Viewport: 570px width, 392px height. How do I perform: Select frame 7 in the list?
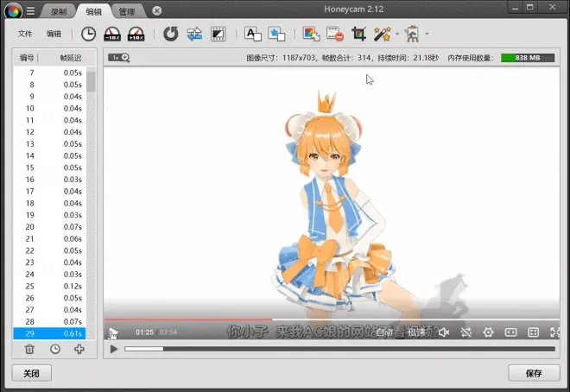click(x=49, y=73)
